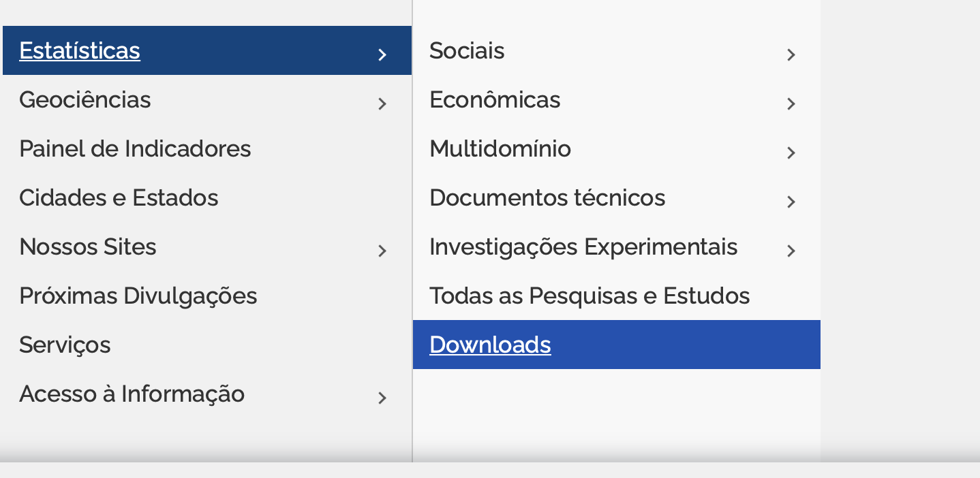Click the Serviços menu entry
This screenshot has width=980, height=478.
pos(65,345)
